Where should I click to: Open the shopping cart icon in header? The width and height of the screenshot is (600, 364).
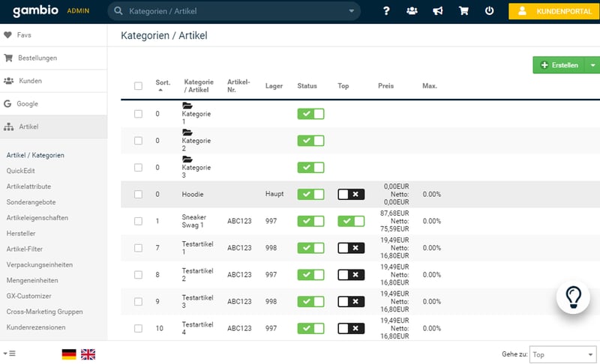[x=463, y=11]
